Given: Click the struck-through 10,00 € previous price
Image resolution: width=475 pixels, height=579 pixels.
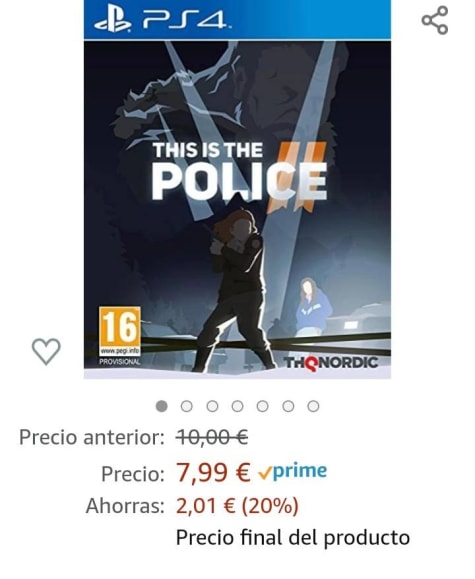Looking at the screenshot, I should tap(212, 438).
